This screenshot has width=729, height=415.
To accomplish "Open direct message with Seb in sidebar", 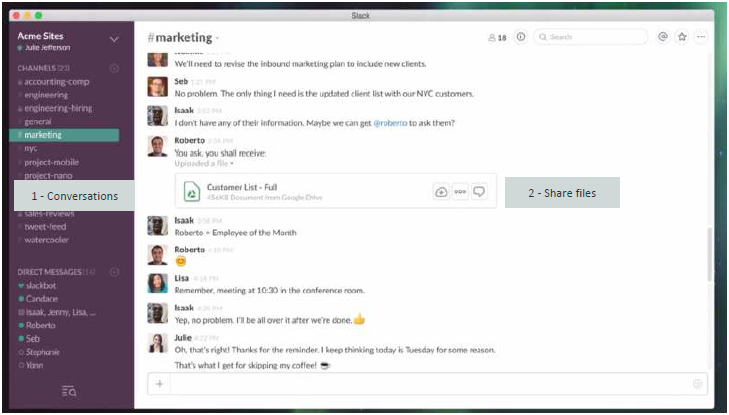I will point(33,339).
